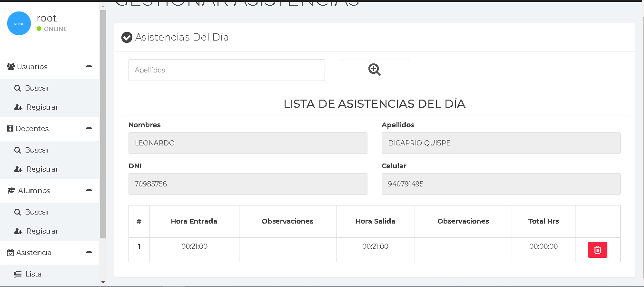
Task: Open Buscar under Usuarios
Action: tap(37, 88)
